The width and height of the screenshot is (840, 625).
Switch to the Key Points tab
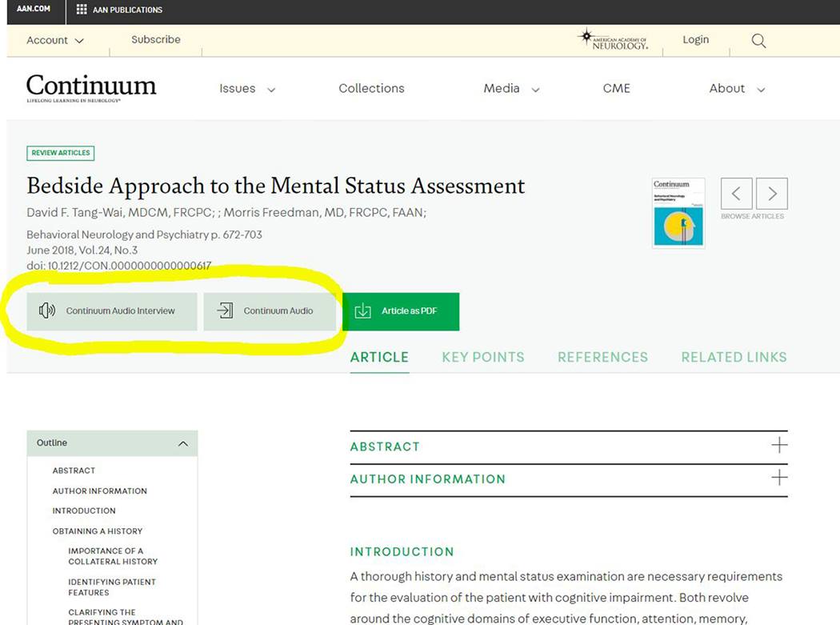tap(482, 357)
